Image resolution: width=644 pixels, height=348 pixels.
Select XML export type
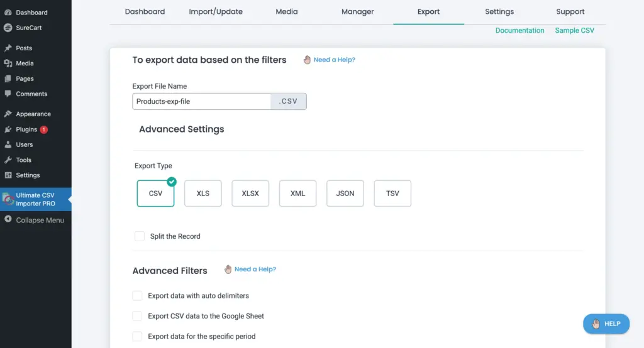297,193
